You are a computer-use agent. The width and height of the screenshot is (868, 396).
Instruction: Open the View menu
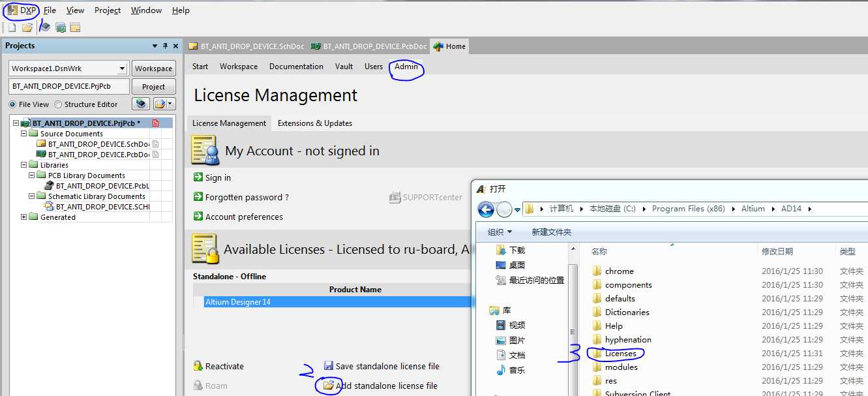tap(75, 10)
